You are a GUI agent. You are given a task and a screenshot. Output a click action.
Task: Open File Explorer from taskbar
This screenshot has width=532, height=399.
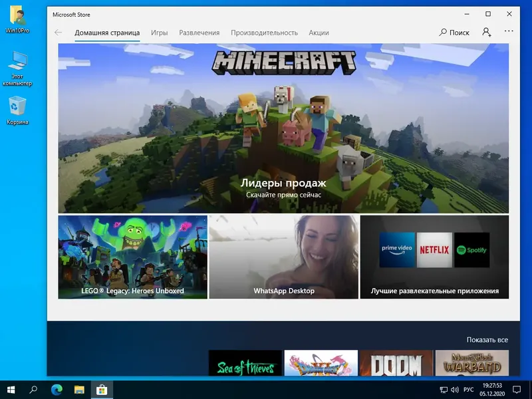click(x=79, y=390)
